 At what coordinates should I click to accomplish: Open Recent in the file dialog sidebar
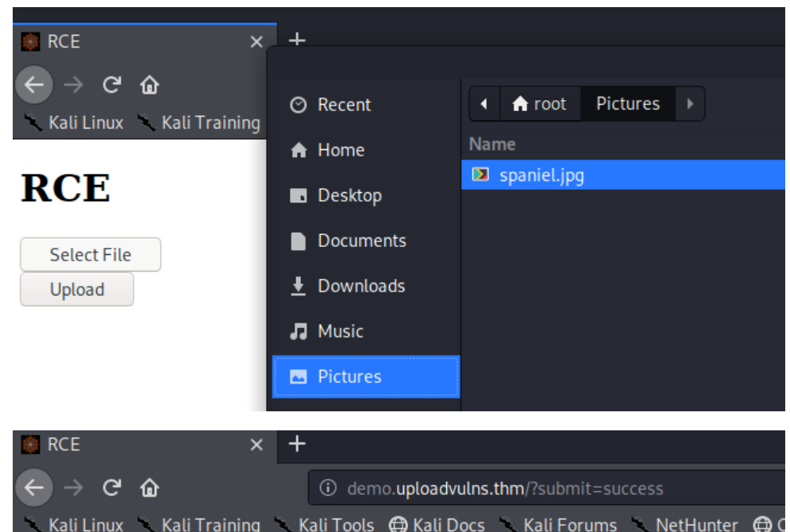(343, 105)
